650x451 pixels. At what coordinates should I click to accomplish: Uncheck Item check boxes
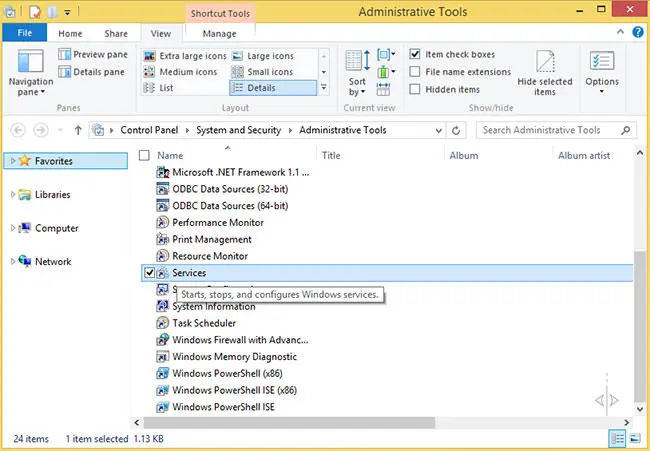pos(415,54)
